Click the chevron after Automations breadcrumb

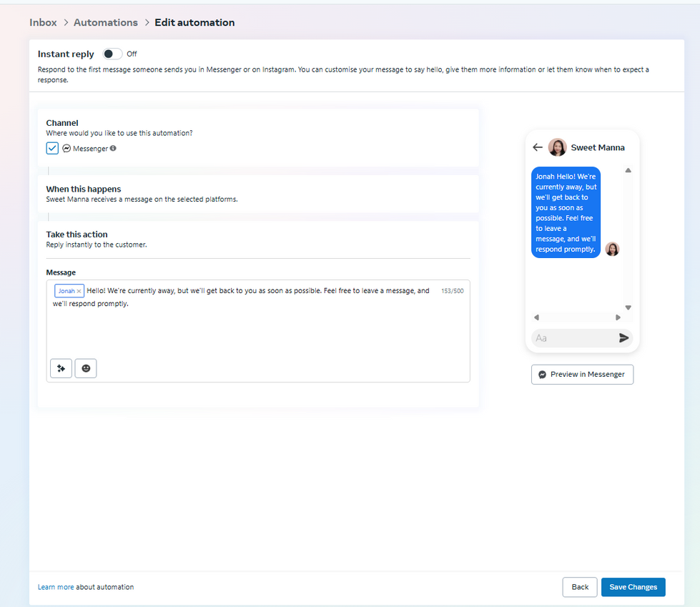147,22
